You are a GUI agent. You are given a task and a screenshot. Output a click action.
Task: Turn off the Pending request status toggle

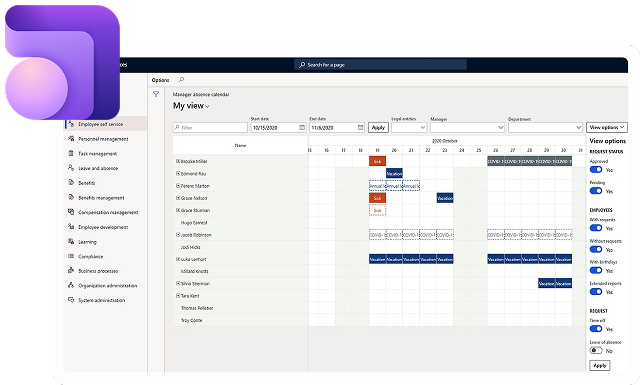[x=596, y=191]
